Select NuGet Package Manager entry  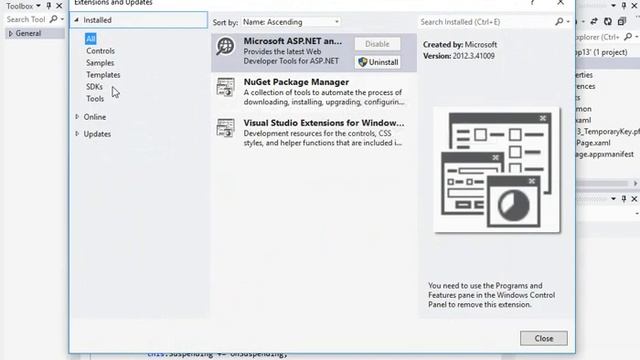314,92
